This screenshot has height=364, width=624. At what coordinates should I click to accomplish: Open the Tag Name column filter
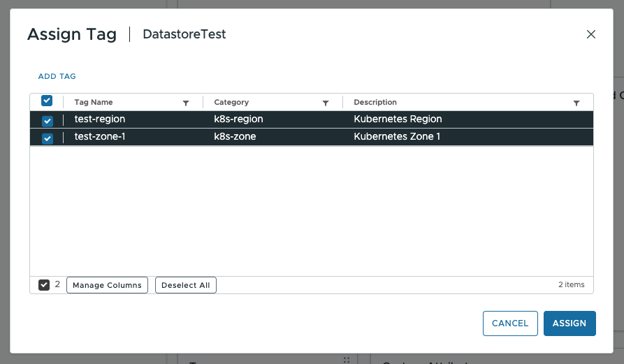[x=186, y=103]
